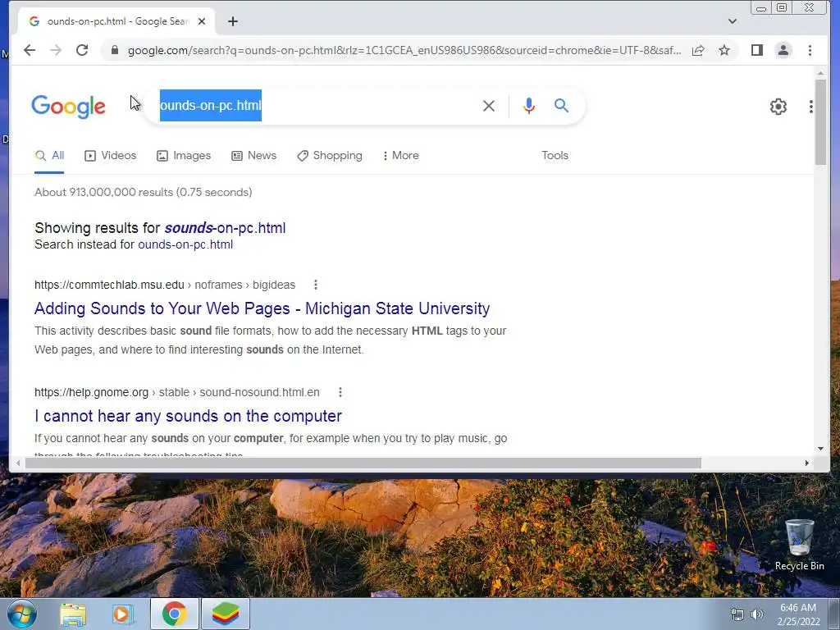Click the scroll right arrow
840x630 pixels.
pos(807,463)
